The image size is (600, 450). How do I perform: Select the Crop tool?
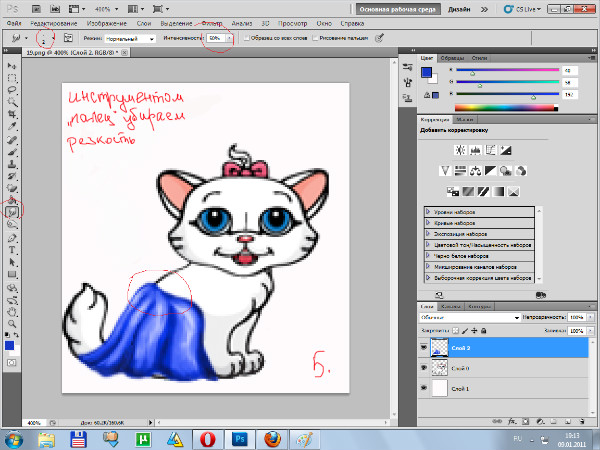(12, 114)
